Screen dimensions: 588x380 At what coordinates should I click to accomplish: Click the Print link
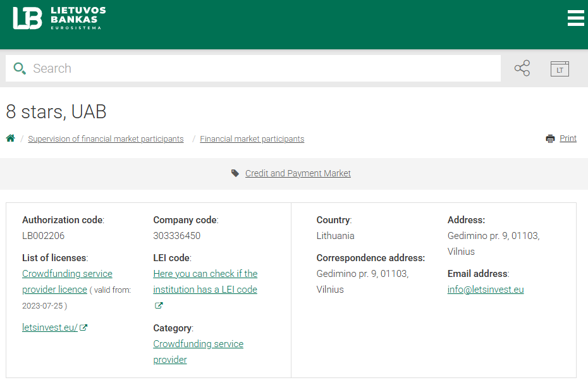point(568,138)
